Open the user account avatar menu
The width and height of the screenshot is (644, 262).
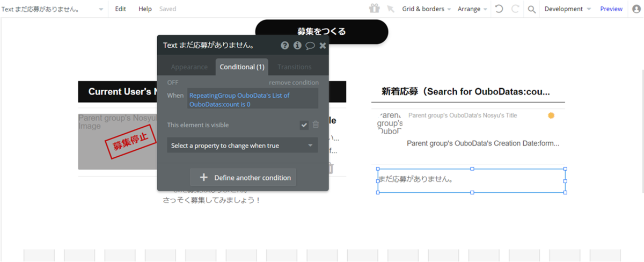pos(636,9)
